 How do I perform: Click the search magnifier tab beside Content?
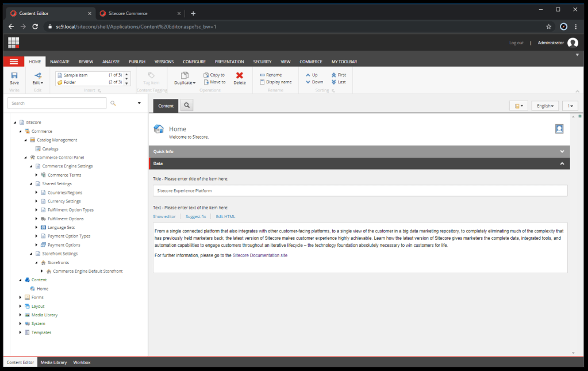click(187, 105)
